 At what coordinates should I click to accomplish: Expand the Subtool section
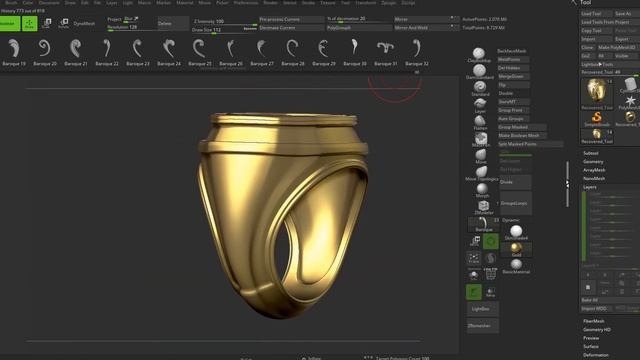tap(591, 153)
